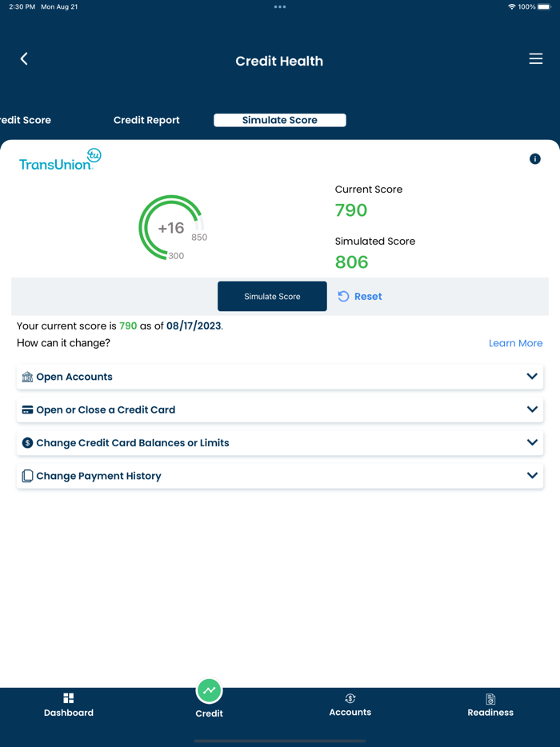Viewport: 560px width, 747px height.
Task: Click the bank icon beside Open Accounts
Action: tap(28, 377)
